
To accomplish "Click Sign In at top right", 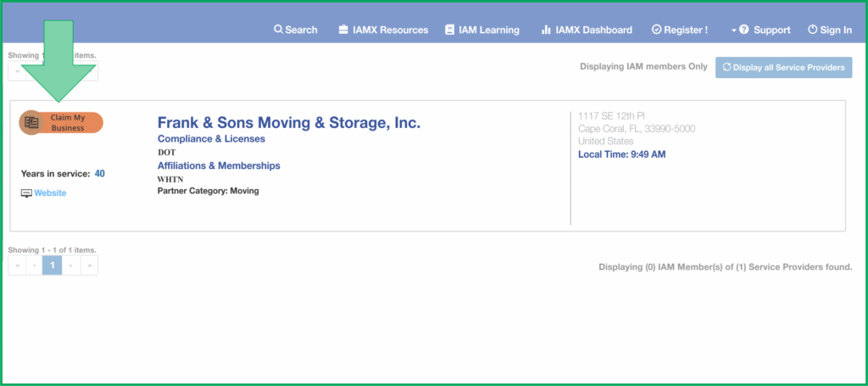I will coord(830,30).
